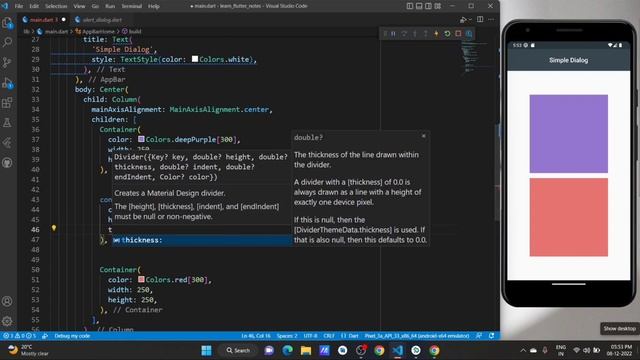Open notifications bell in status bar
This screenshot has width=640, height=360.
(491, 336)
